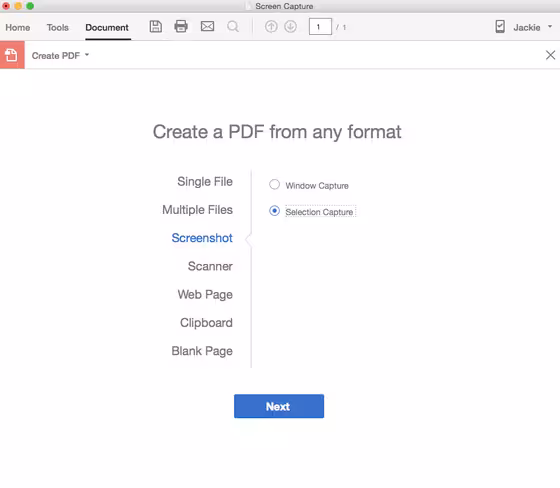
Task: Choose the Scanner option
Action: [x=210, y=266]
